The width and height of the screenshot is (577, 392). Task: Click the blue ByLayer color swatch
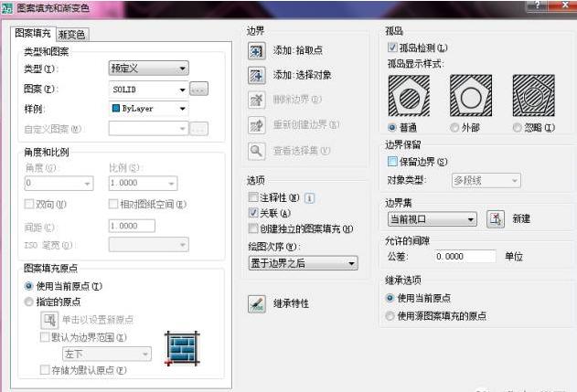[x=116, y=108]
